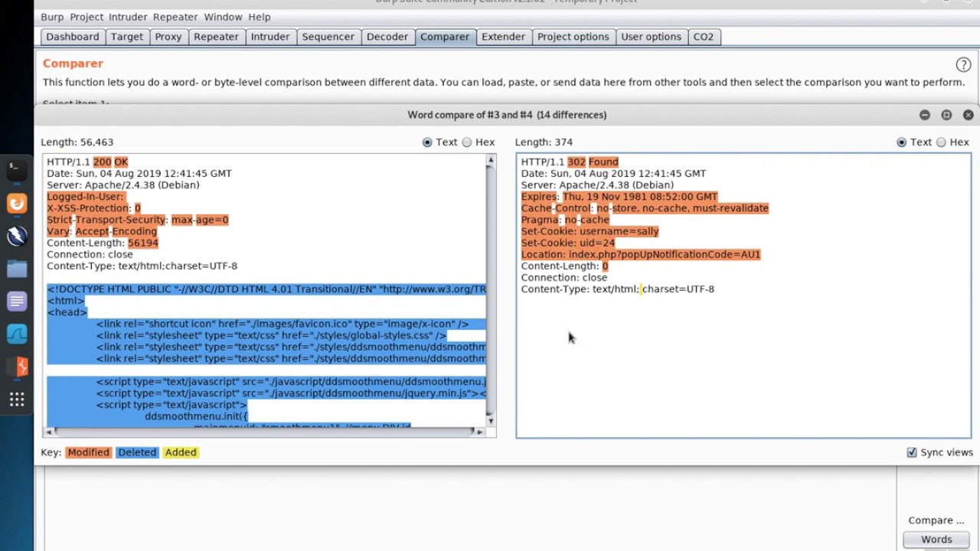Switch to the CO2 tab
Image resolution: width=980 pixels, height=551 pixels.
703,37
